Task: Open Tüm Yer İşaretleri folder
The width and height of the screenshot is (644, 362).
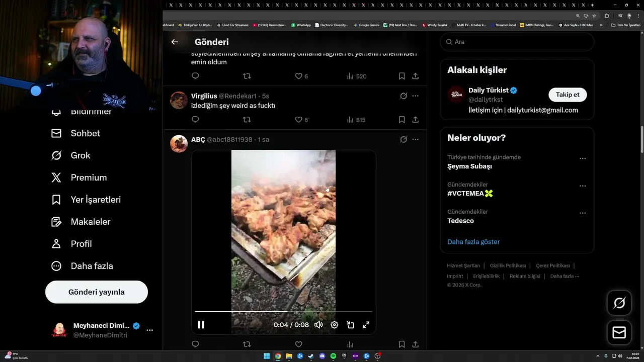Action: (625, 25)
